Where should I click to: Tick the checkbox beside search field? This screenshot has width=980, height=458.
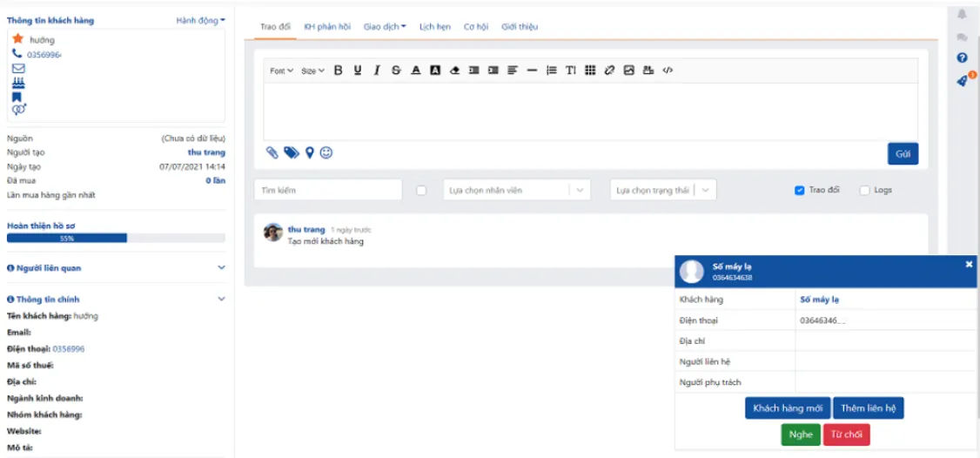[421, 190]
